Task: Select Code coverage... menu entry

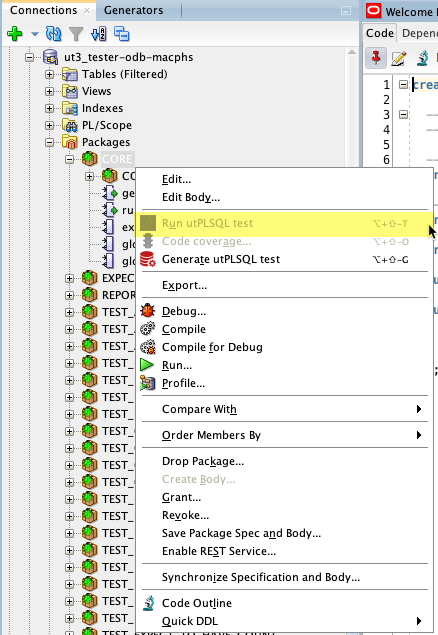Action: click(285, 241)
